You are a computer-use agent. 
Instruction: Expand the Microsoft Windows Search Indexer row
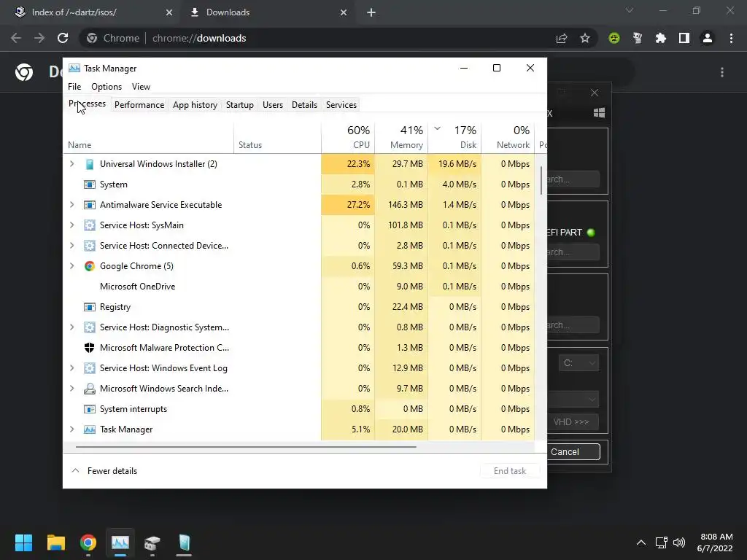pos(72,389)
